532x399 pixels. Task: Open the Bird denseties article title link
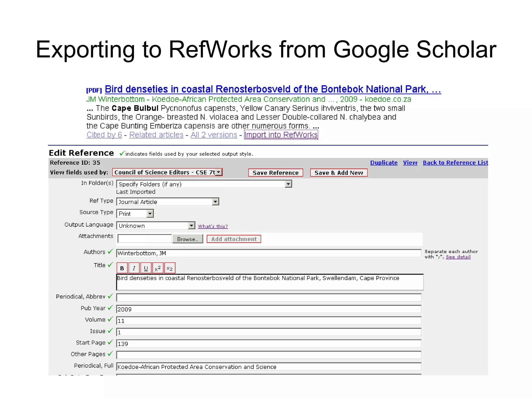click(273, 89)
